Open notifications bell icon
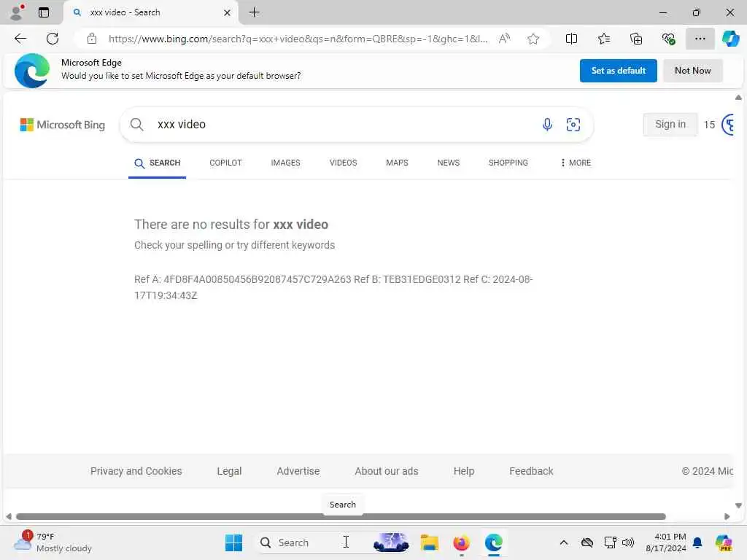 point(697,542)
